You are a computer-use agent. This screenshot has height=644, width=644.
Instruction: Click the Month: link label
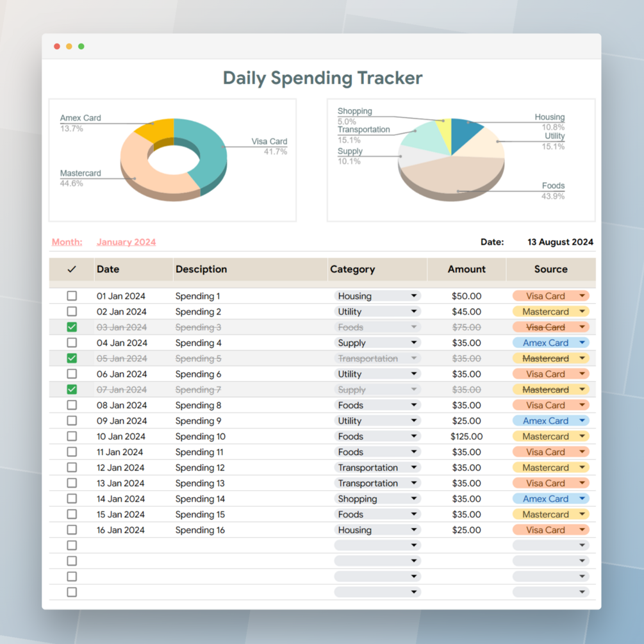(x=67, y=242)
